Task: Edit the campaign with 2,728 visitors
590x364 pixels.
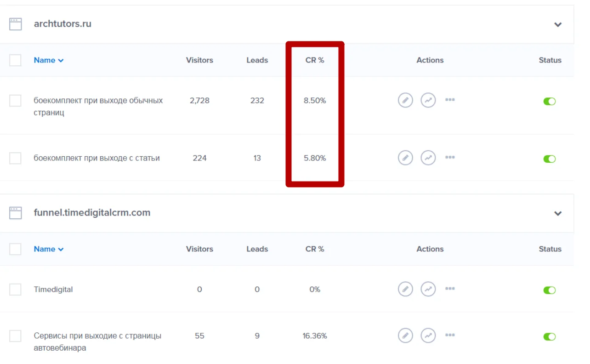Action: pos(405,100)
